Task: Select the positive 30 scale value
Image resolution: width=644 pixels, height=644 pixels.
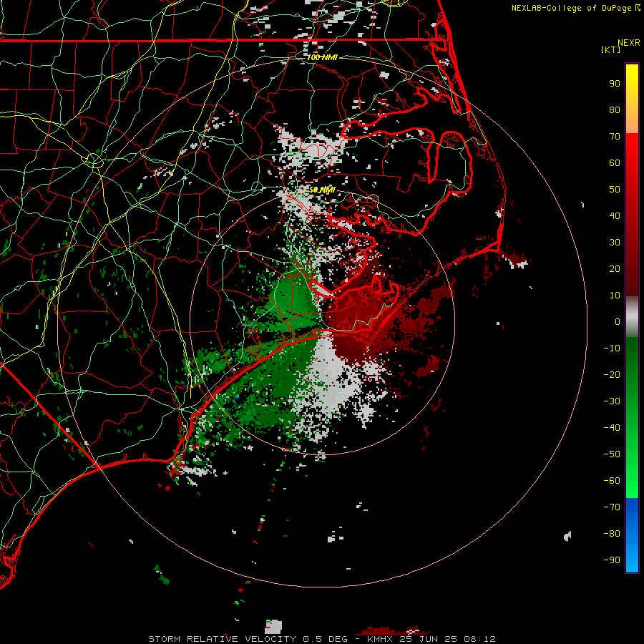Action: coord(615,243)
